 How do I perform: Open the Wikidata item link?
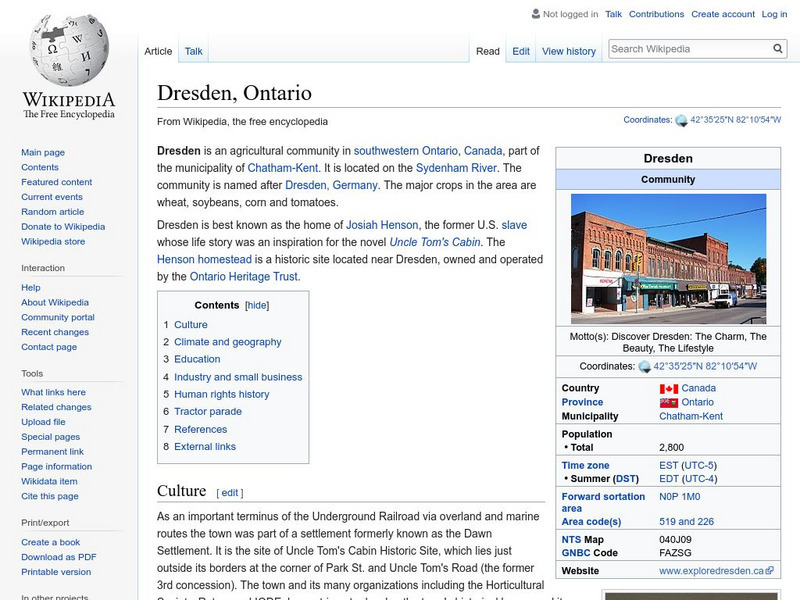click(x=49, y=481)
